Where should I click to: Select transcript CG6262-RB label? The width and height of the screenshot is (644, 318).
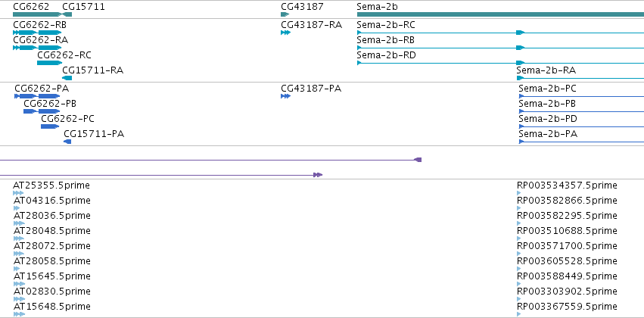[x=40, y=25]
